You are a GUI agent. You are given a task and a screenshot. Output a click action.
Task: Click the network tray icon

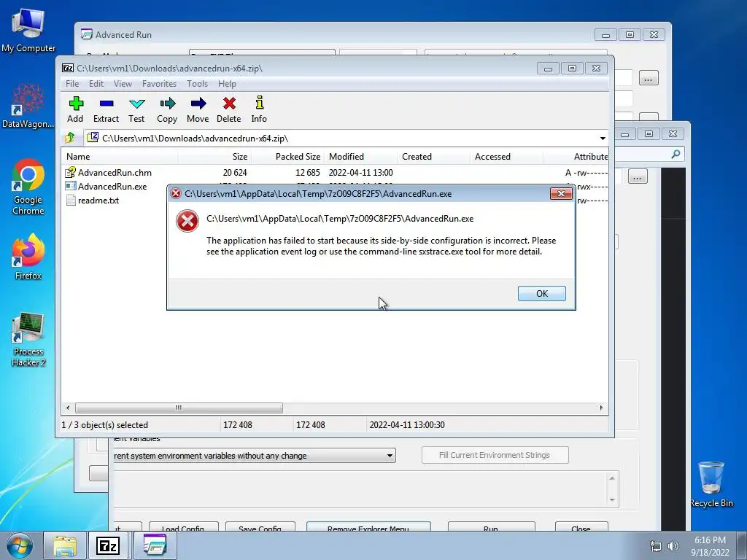pos(656,546)
